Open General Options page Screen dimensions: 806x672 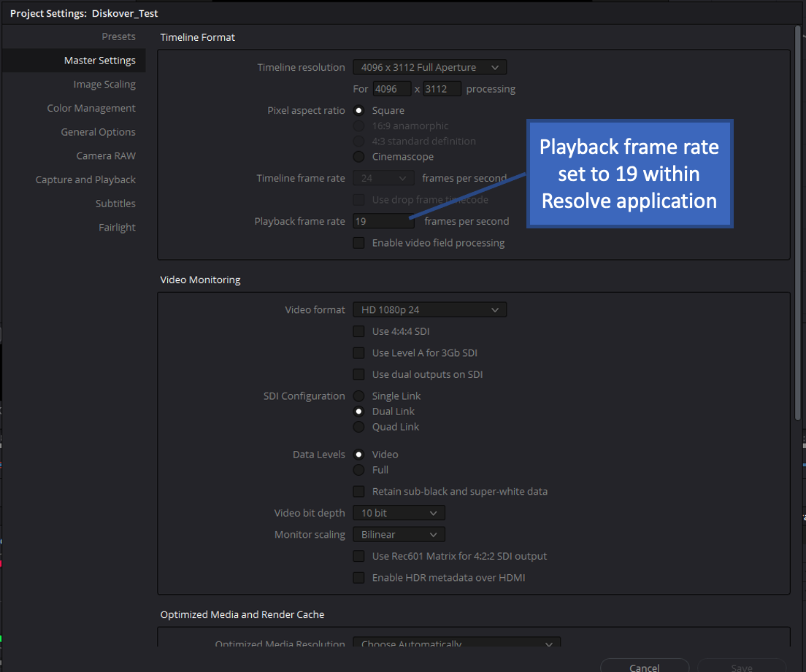pyautogui.click(x=98, y=132)
